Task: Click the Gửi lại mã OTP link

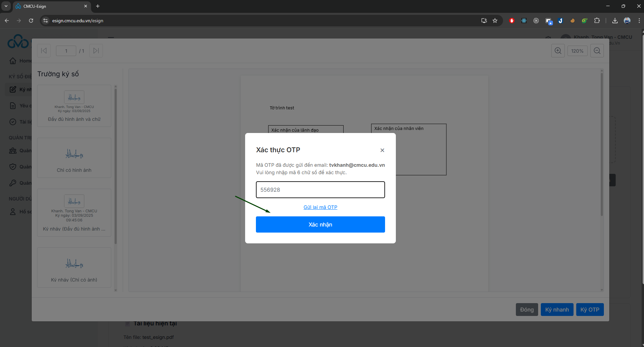Action: pos(320,207)
